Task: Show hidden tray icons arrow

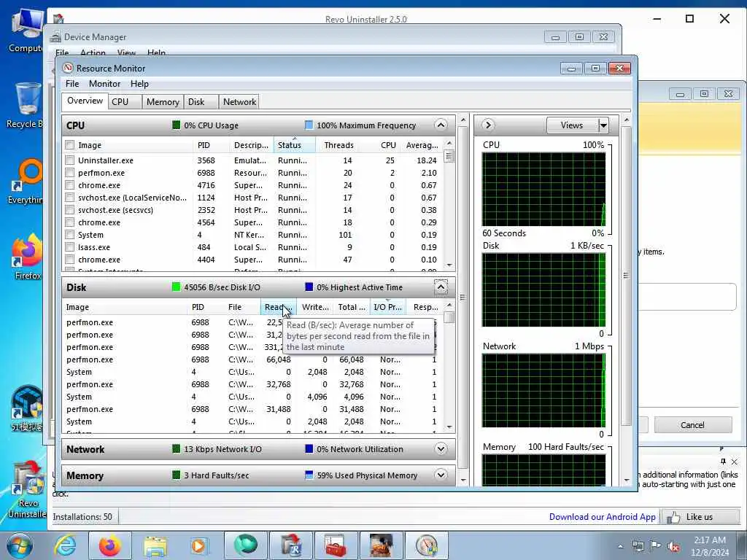Action: tap(620, 546)
